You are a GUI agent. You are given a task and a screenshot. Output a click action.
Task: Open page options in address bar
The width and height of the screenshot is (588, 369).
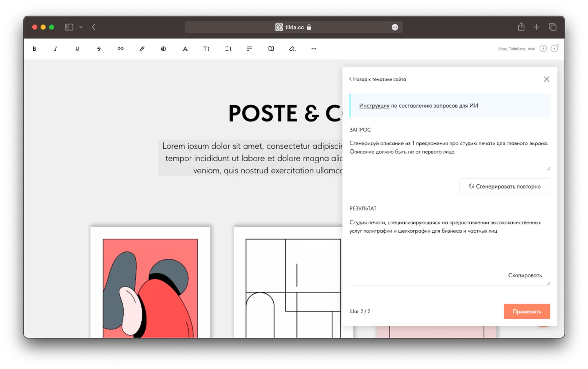pos(395,27)
